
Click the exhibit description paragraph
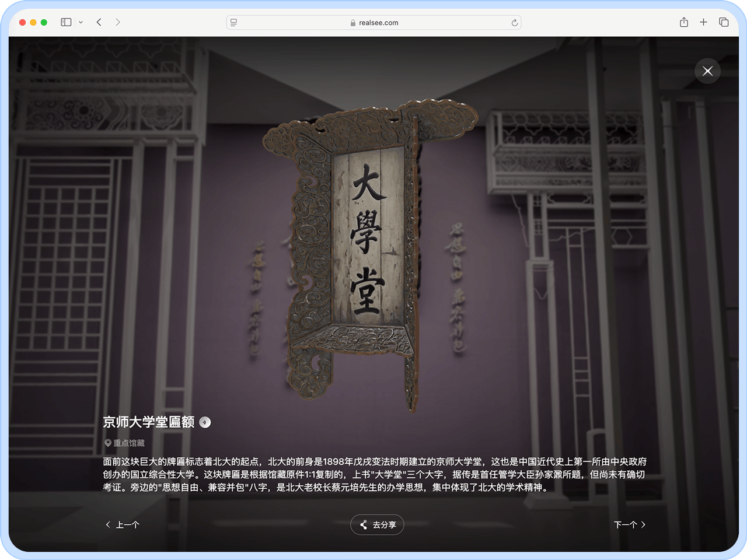point(375,474)
